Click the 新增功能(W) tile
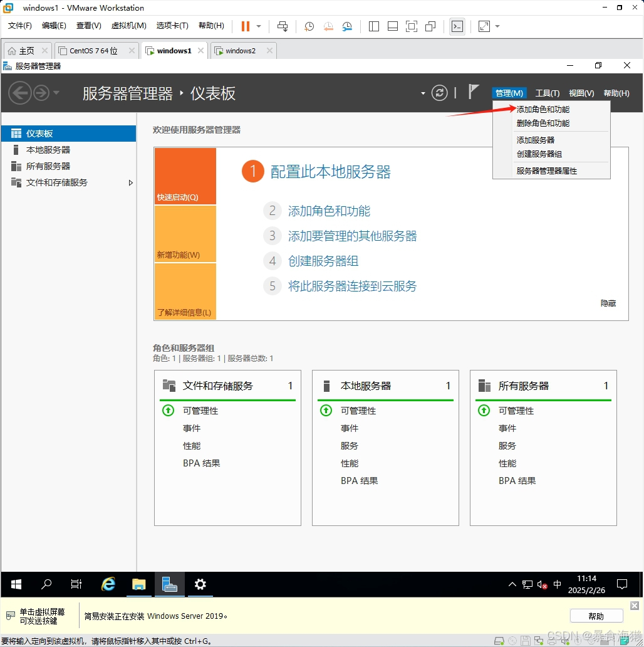Viewport: 644px width, 647px height. (185, 234)
